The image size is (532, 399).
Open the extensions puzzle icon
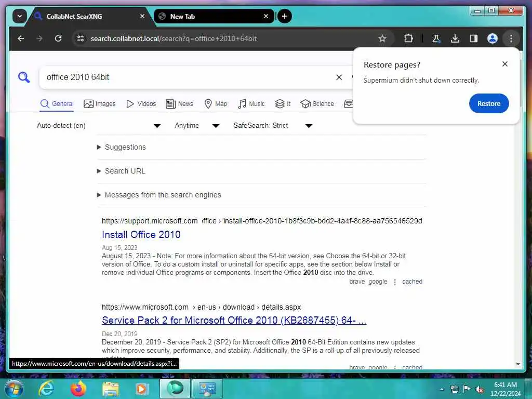tap(408, 38)
